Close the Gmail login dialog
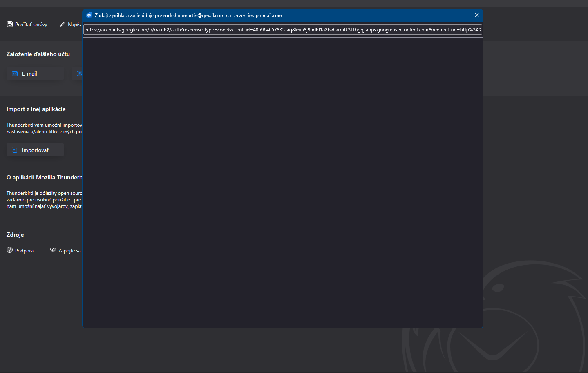The image size is (588, 373). [x=477, y=15]
